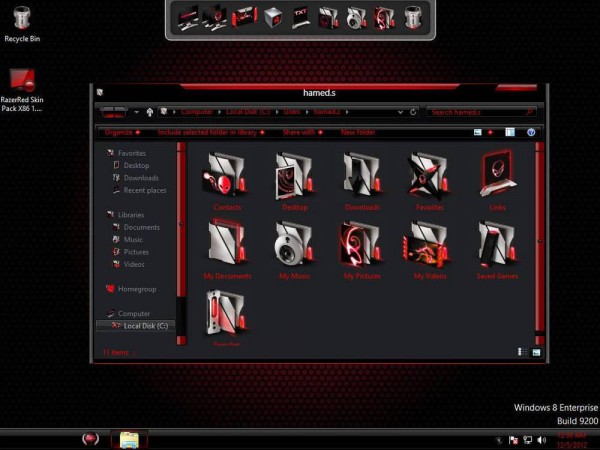This screenshot has width=600, height=450.
Task: Select Documents library in navigation pane
Action: point(136,227)
